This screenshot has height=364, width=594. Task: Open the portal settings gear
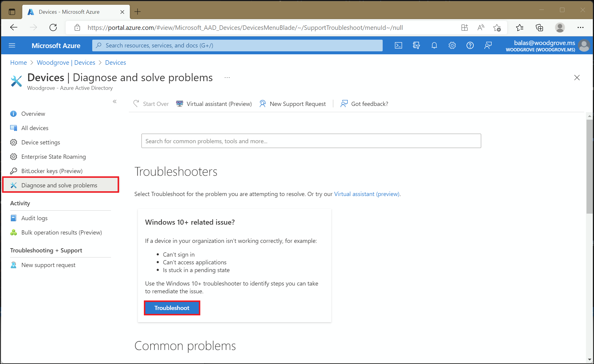[452, 45]
